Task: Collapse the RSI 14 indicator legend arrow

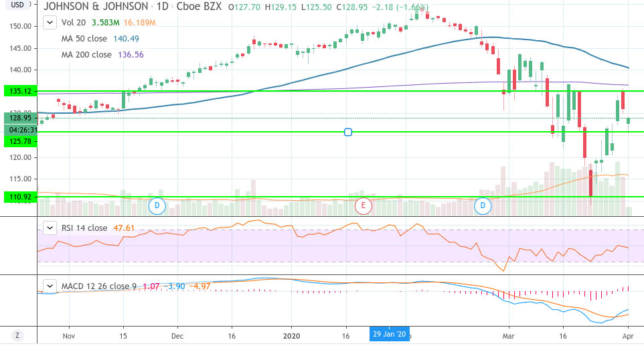Action: (50, 228)
